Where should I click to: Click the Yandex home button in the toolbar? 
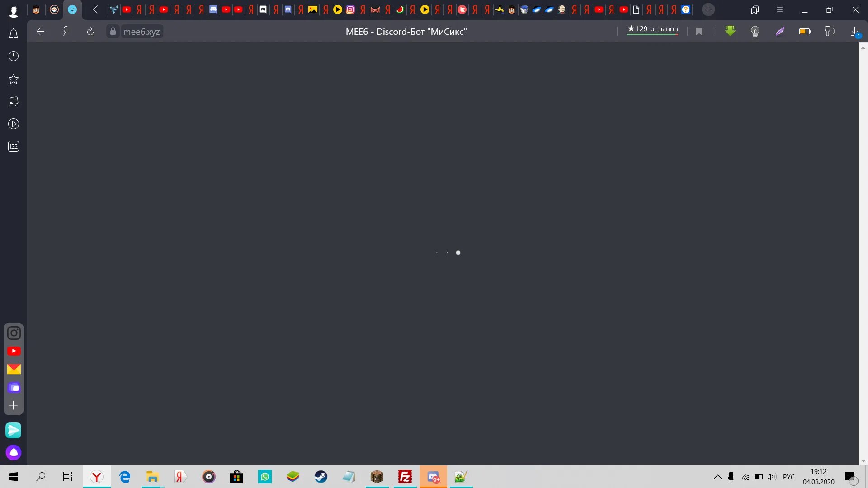66,31
